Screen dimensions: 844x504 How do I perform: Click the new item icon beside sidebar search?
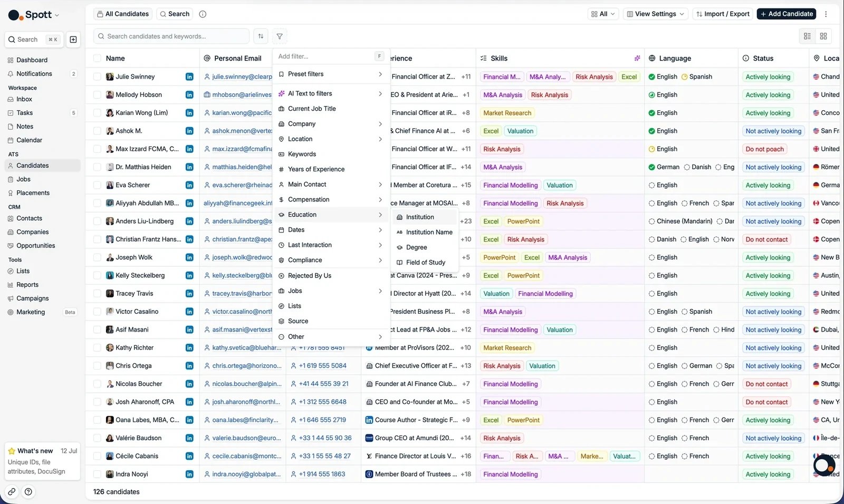point(73,40)
